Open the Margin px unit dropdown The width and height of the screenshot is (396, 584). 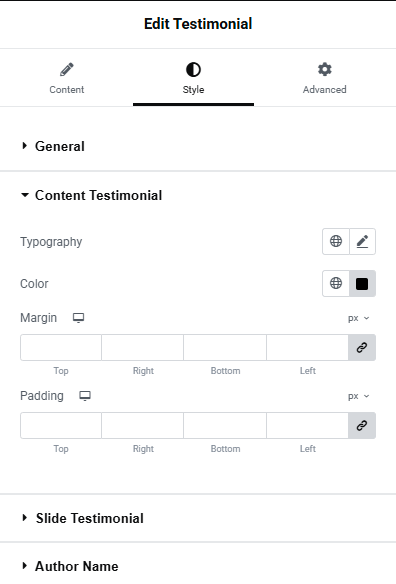coord(358,318)
